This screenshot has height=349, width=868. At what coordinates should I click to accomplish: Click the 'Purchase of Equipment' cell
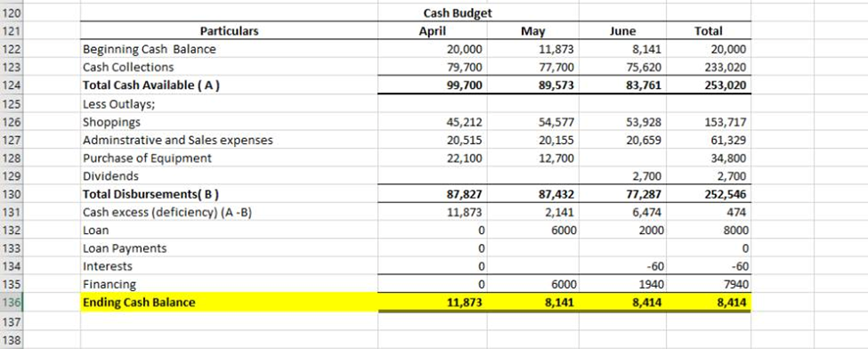click(x=229, y=158)
